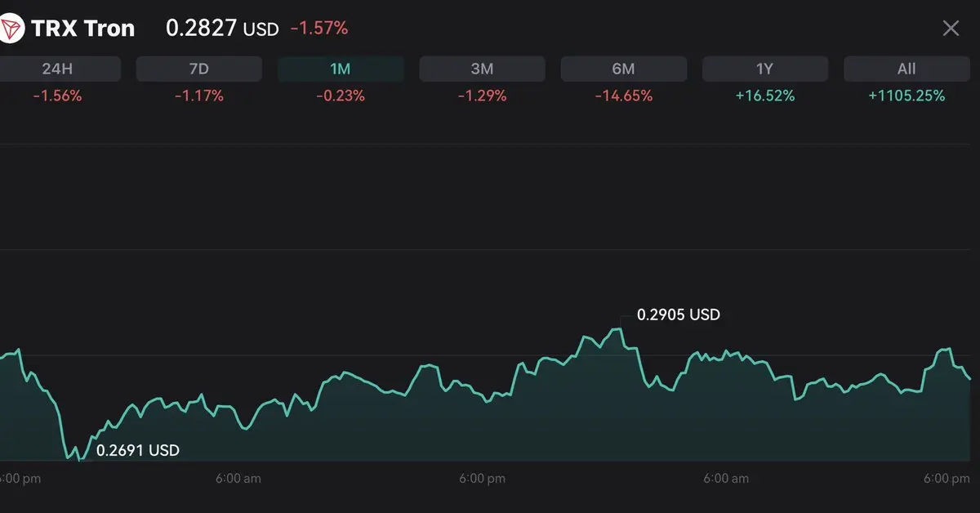Click the 0.2905 USD high label
The width and height of the screenshot is (980, 513).
678,314
